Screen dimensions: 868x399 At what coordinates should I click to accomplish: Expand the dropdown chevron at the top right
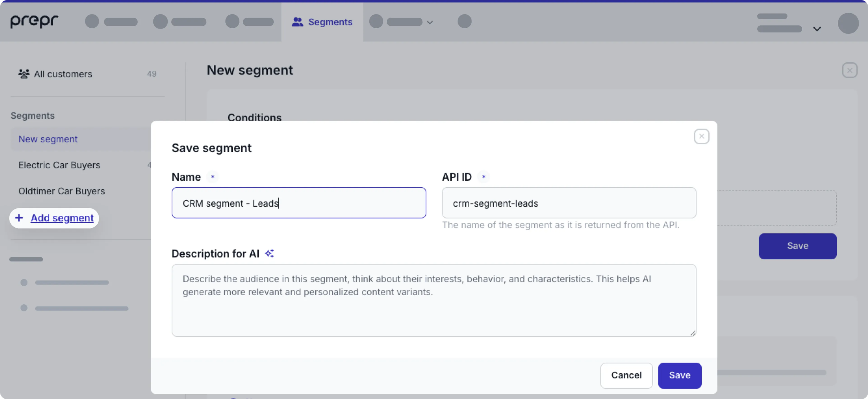817,29
